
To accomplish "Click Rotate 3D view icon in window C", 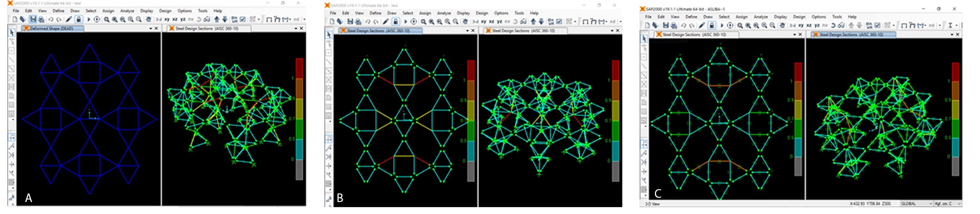I will (x=833, y=25).
